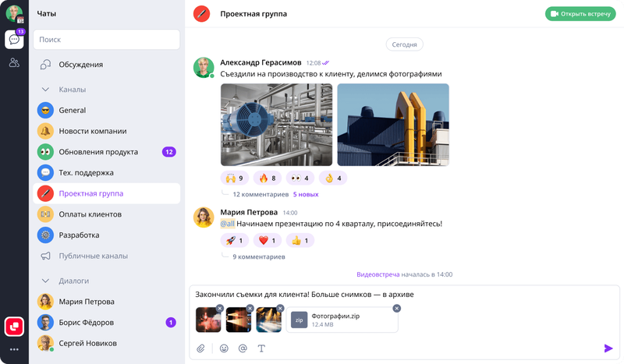
Task: Remove the Фотографии.zip attachment
Action: click(396, 309)
